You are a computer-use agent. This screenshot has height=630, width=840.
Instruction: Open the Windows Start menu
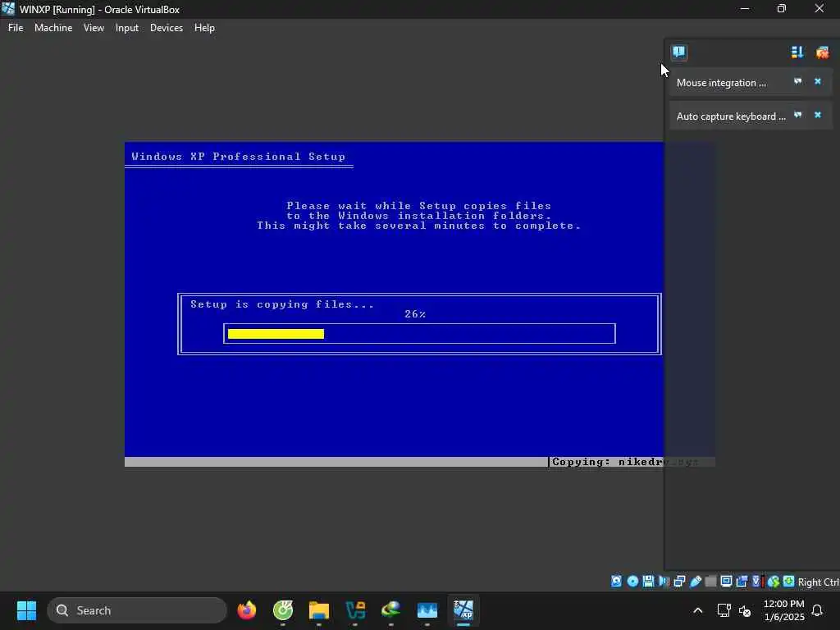[26, 610]
